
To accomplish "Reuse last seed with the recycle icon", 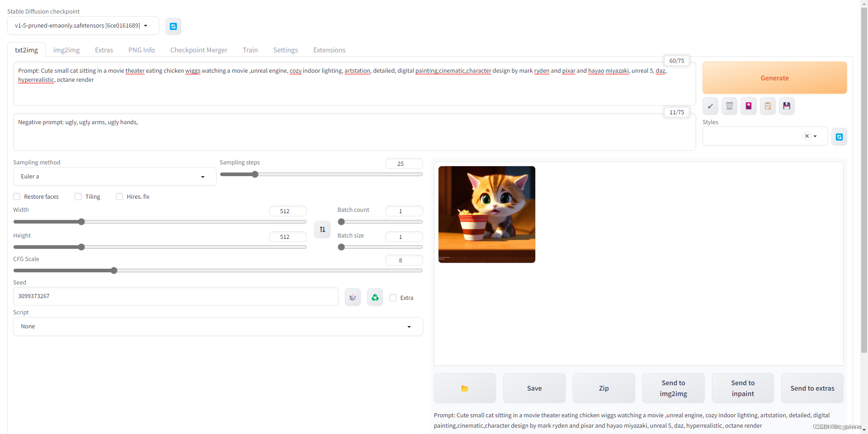I will [375, 297].
